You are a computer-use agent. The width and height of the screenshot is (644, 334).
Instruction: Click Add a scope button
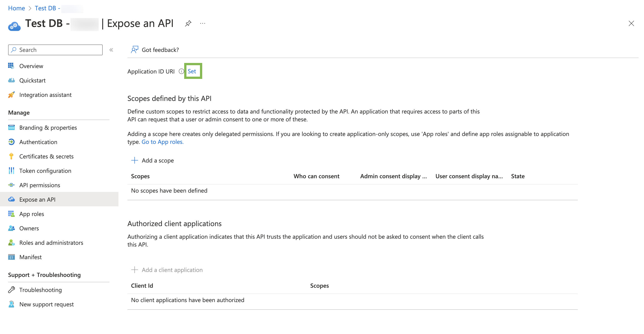click(152, 160)
